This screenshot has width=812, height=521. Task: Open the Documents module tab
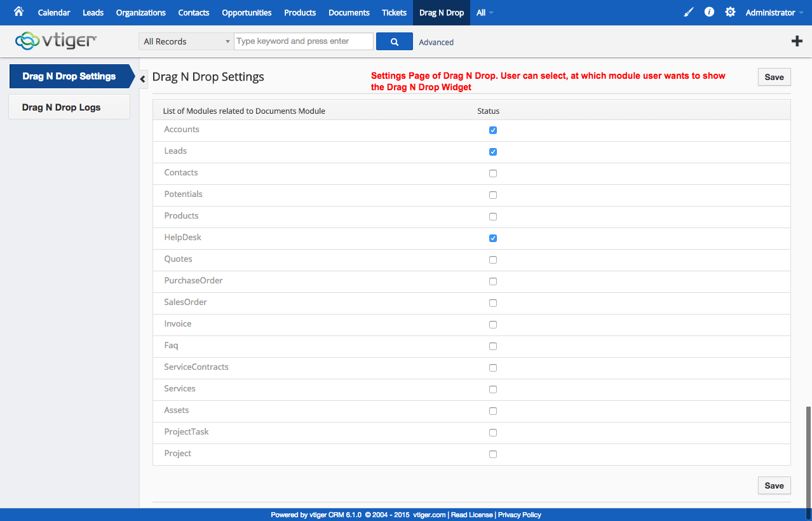coord(349,13)
